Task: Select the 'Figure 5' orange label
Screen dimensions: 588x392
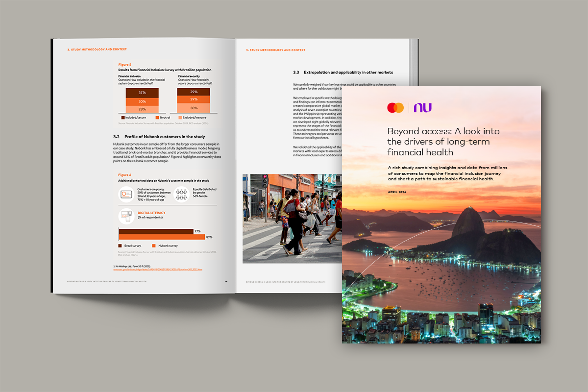Action: click(124, 65)
